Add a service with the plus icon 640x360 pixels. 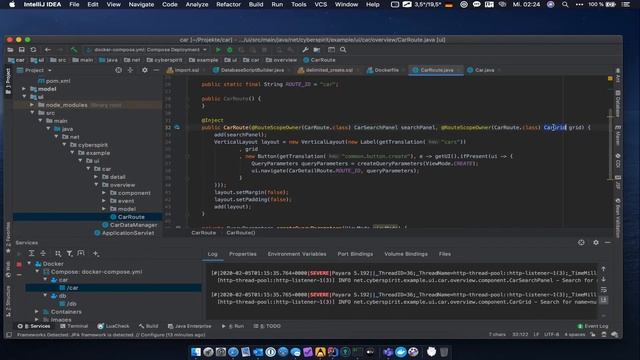coord(96,253)
